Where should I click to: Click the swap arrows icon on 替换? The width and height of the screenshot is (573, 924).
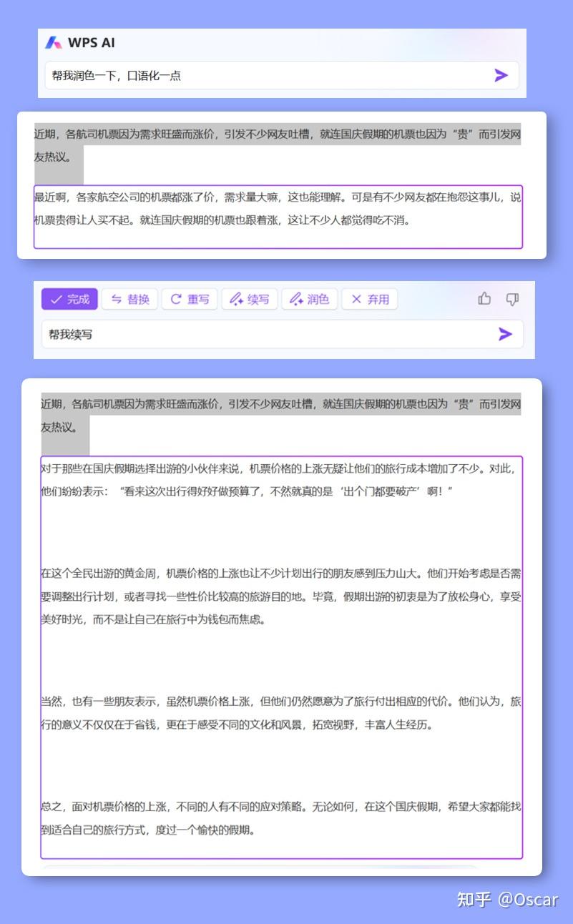pyautogui.click(x=116, y=299)
